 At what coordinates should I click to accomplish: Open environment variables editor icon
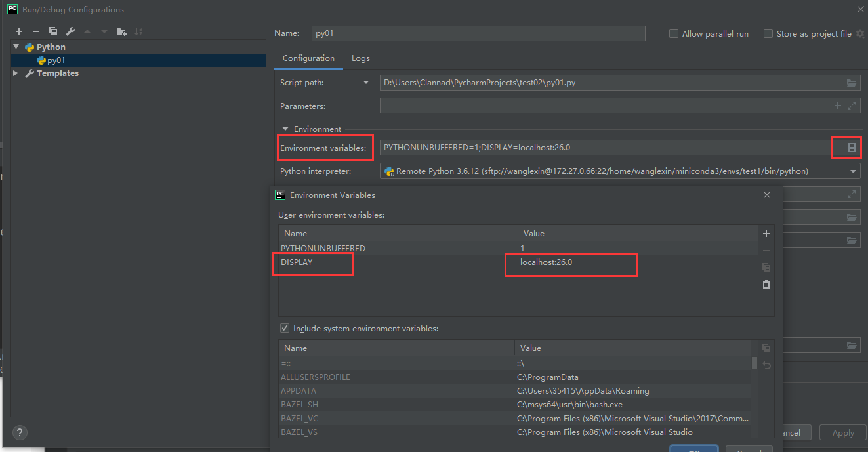(x=852, y=148)
